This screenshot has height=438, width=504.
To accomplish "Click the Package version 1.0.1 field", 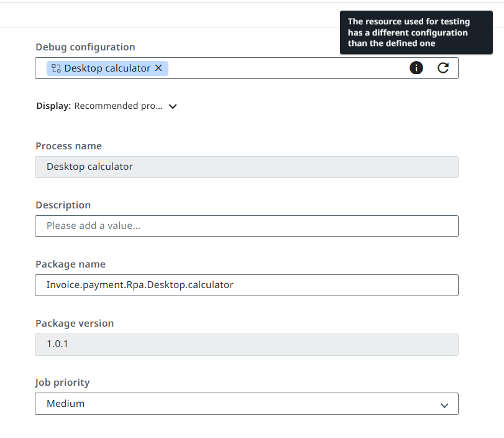I will pyautogui.click(x=246, y=344).
